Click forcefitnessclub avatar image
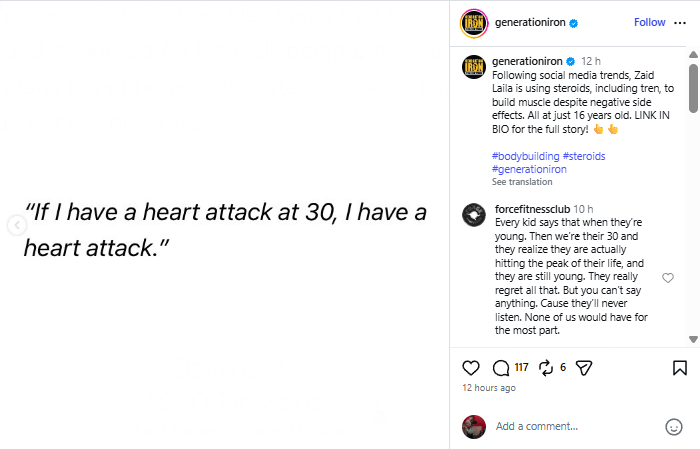The height and width of the screenshot is (449, 700). pyautogui.click(x=474, y=214)
